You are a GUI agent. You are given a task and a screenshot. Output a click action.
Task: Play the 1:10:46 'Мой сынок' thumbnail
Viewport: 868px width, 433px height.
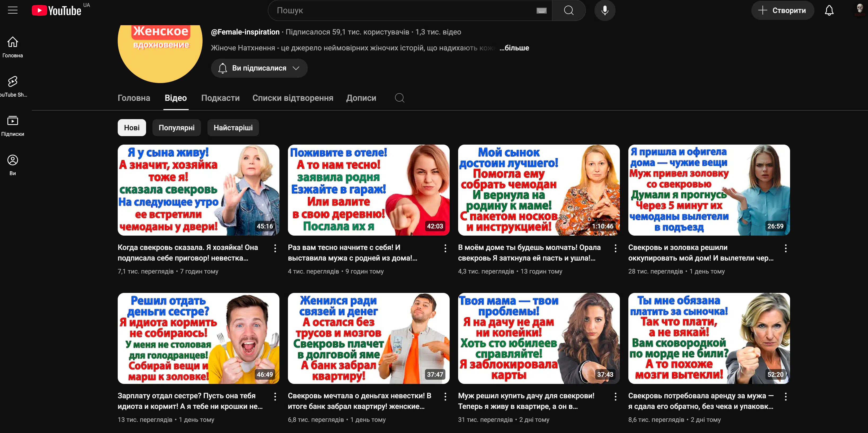tap(539, 190)
